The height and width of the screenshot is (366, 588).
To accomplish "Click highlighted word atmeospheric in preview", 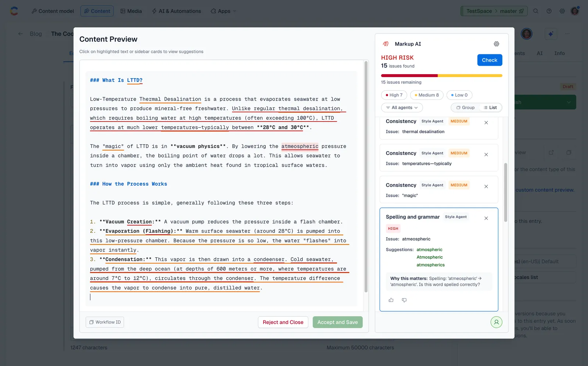I will [x=300, y=146].
